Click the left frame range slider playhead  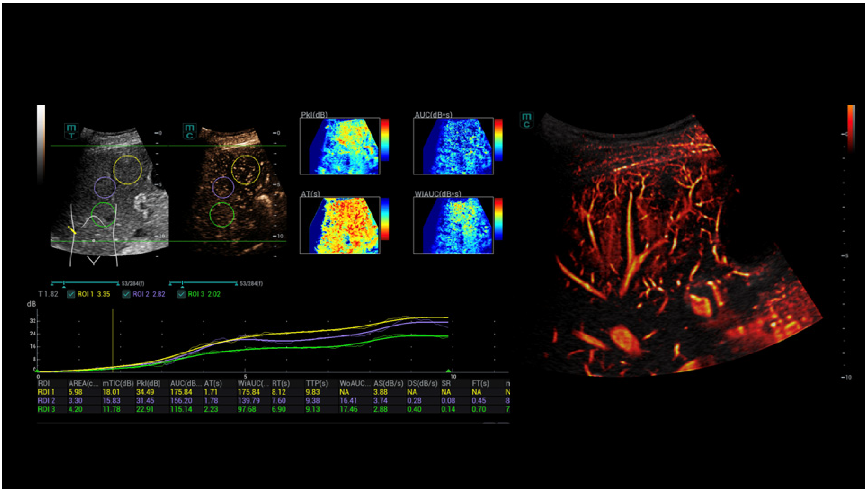(64, 283)
